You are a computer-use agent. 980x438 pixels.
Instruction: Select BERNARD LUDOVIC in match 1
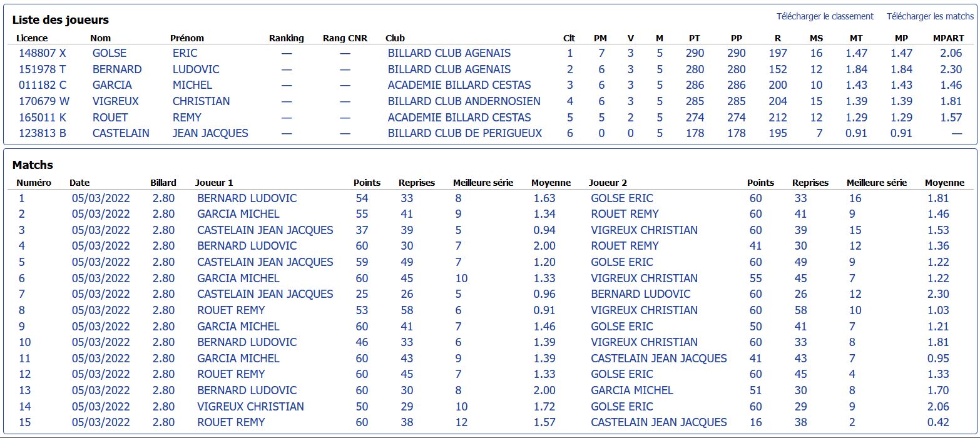click(x=247, y=198)
